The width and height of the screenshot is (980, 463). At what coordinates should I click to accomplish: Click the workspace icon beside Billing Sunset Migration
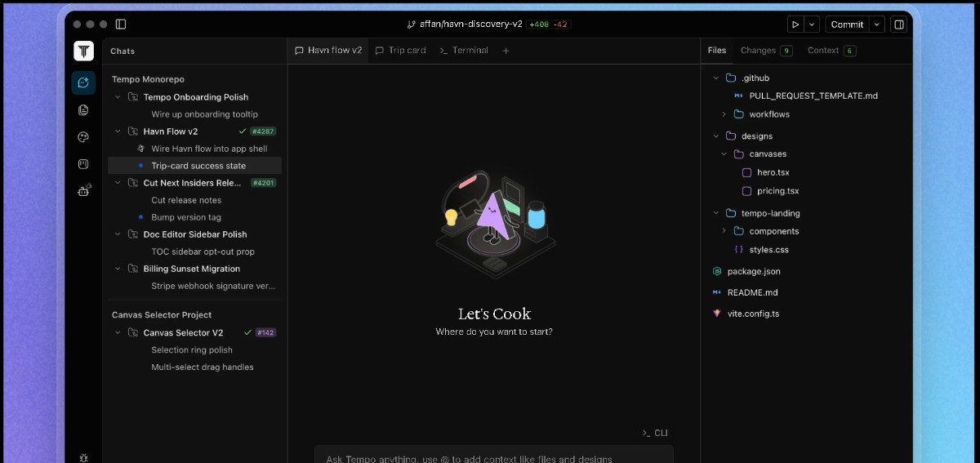click(x=132, y=269)
